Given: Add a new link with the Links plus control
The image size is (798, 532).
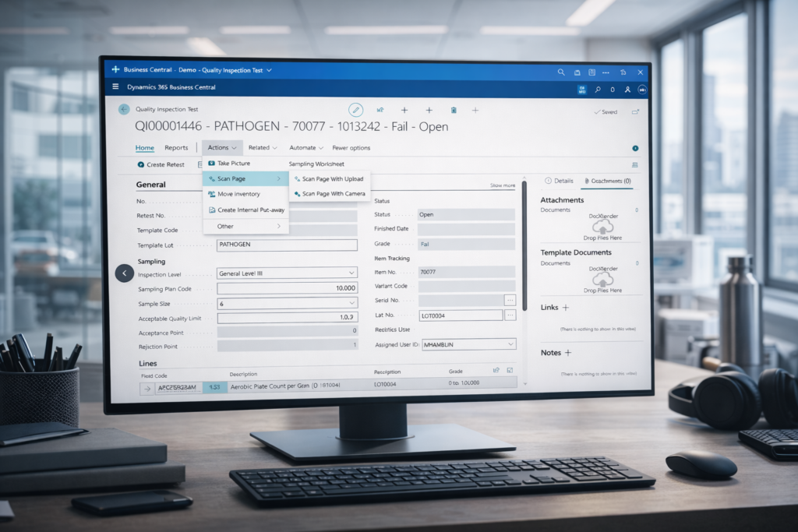Looking at the screenshot, I should coord(565,308).
